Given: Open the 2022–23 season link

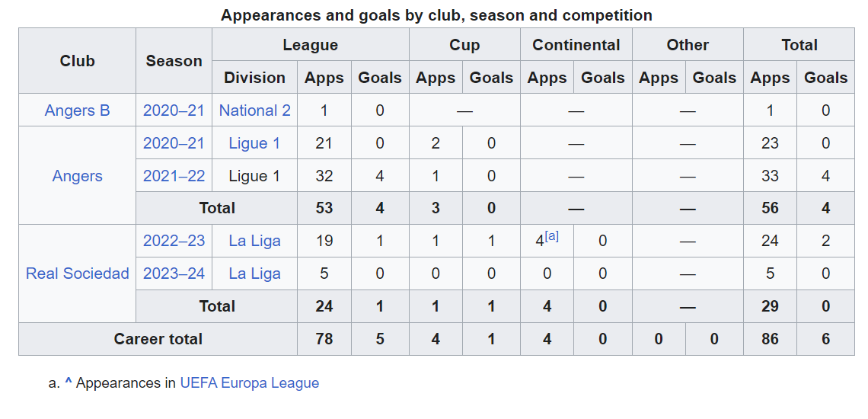Looking at the screenshot, I should (174, 241).
